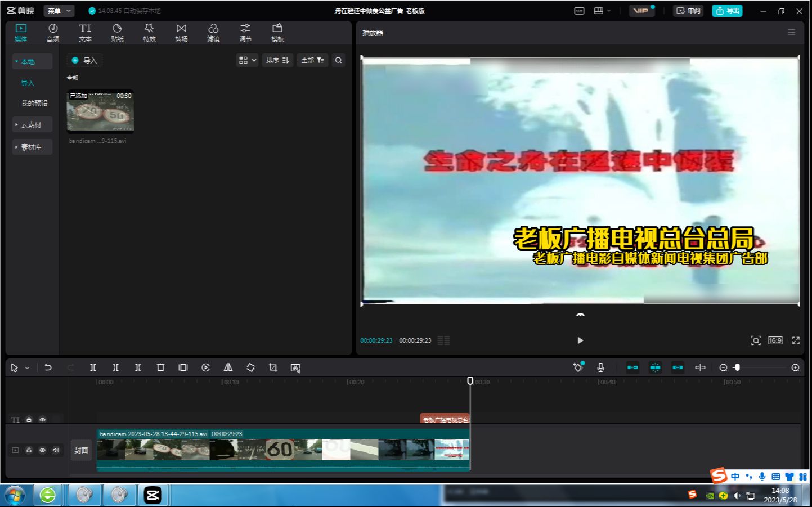Open the layout switcher dropdown in title bar
Screen dimensions: 812x507
(x=602, y=11)
